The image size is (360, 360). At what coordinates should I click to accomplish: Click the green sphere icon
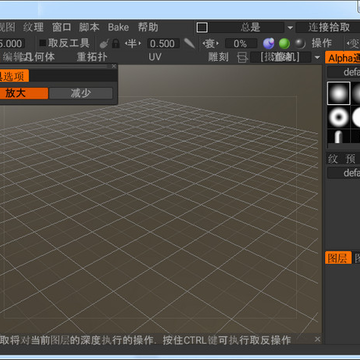(284, 44)
